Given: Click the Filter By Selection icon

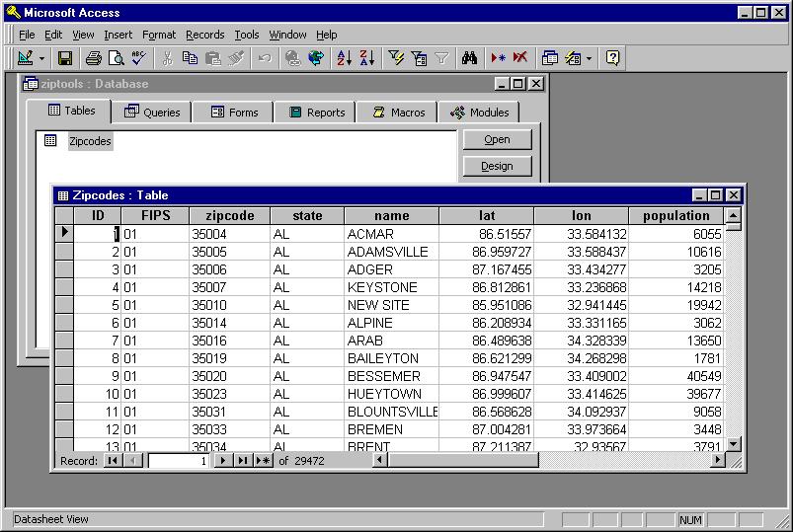Looking at the screenshot, I should click(x=396, y=58).
